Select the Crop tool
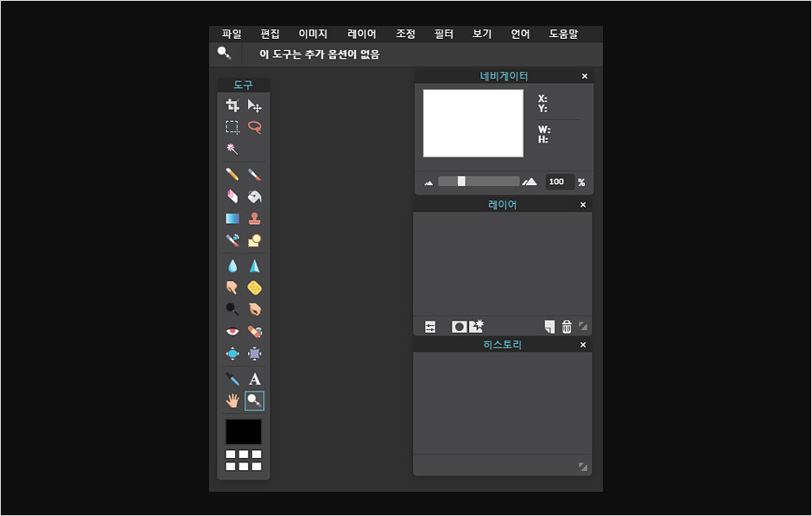Viewport: 812px width, 516px height. click(231, 105)
